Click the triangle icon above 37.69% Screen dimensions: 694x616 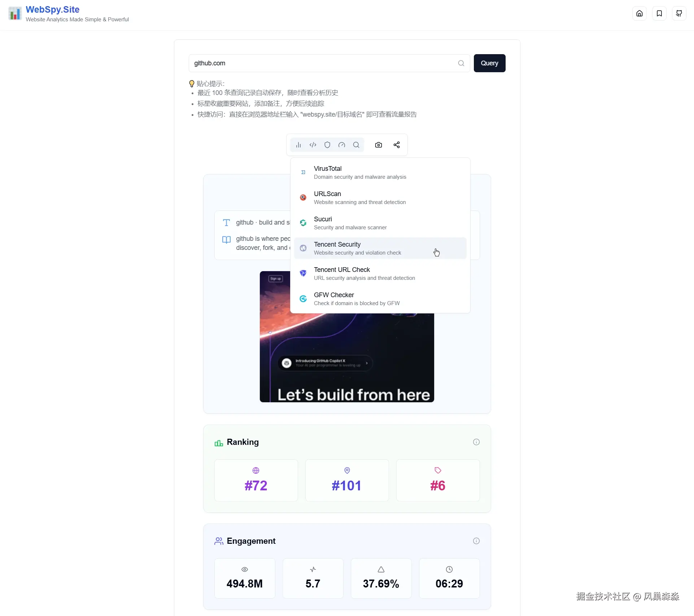click(381, 569)
